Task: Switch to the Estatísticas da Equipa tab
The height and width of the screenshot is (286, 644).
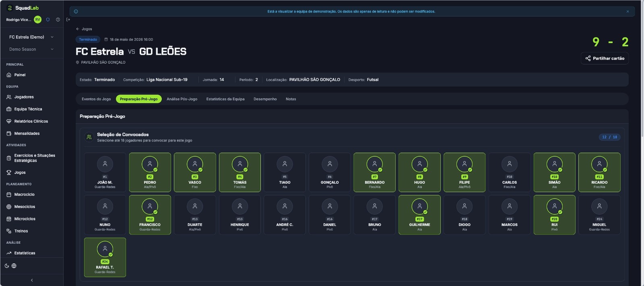Action: pyautogui.click(x=225, y=99)
